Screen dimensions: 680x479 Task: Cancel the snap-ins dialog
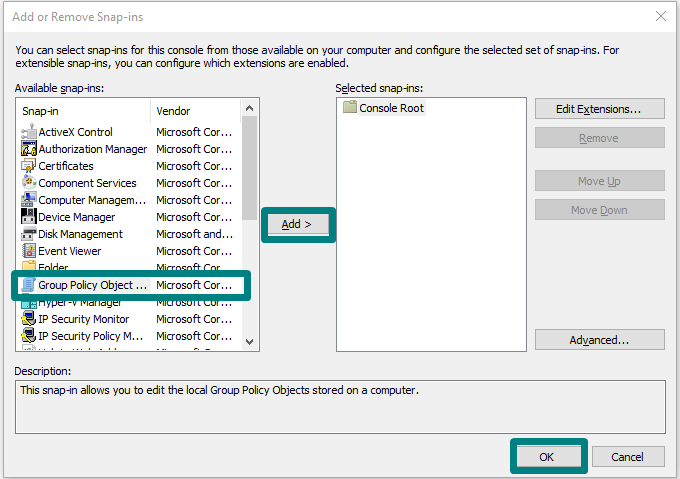[x=626, y=456]
